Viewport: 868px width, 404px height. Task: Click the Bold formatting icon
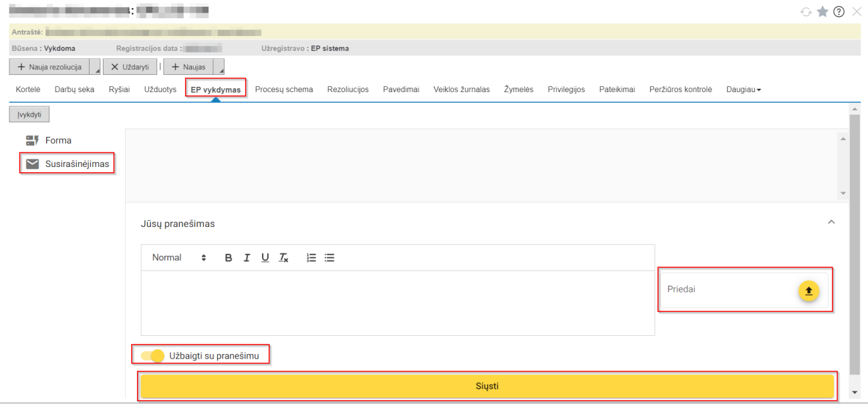(229, 258)
